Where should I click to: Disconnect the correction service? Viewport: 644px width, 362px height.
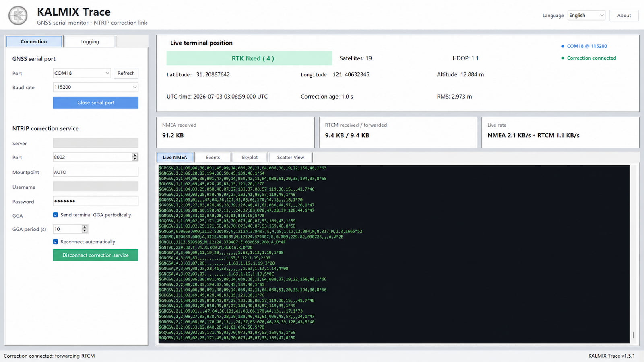[96, 255]
